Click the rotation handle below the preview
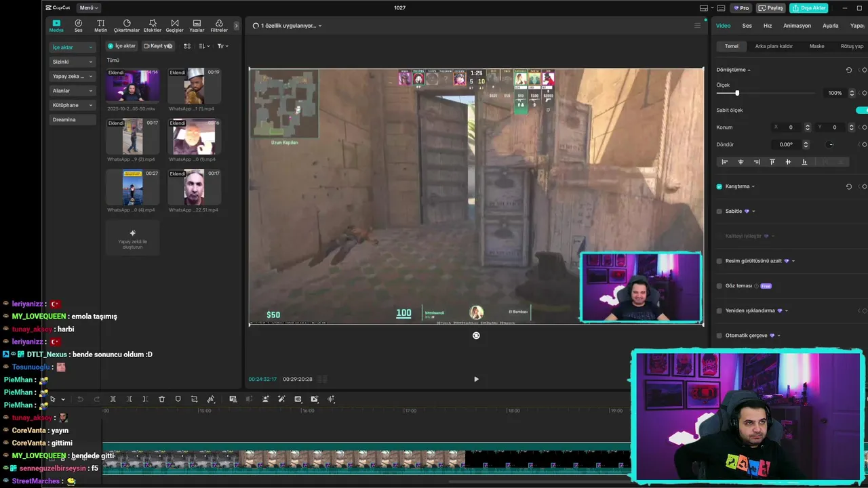The image size is (868, 488). [476, 335]
